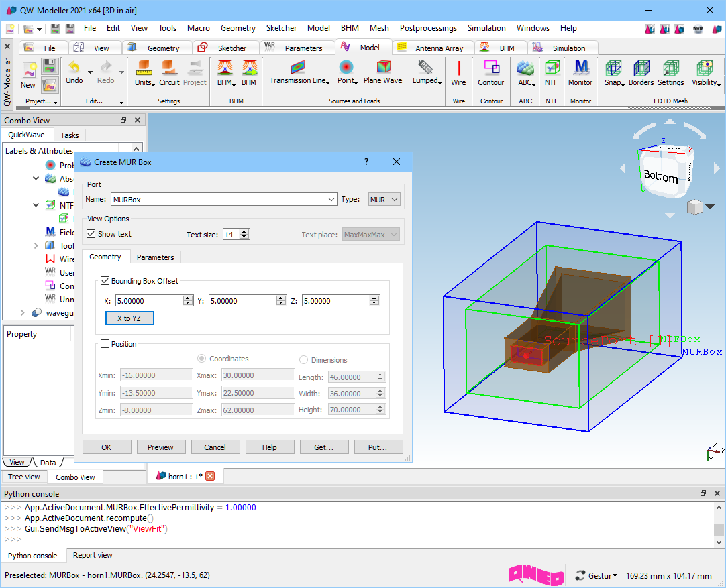
Task: Click the Get... button
Action: click(x=323, y=447)
